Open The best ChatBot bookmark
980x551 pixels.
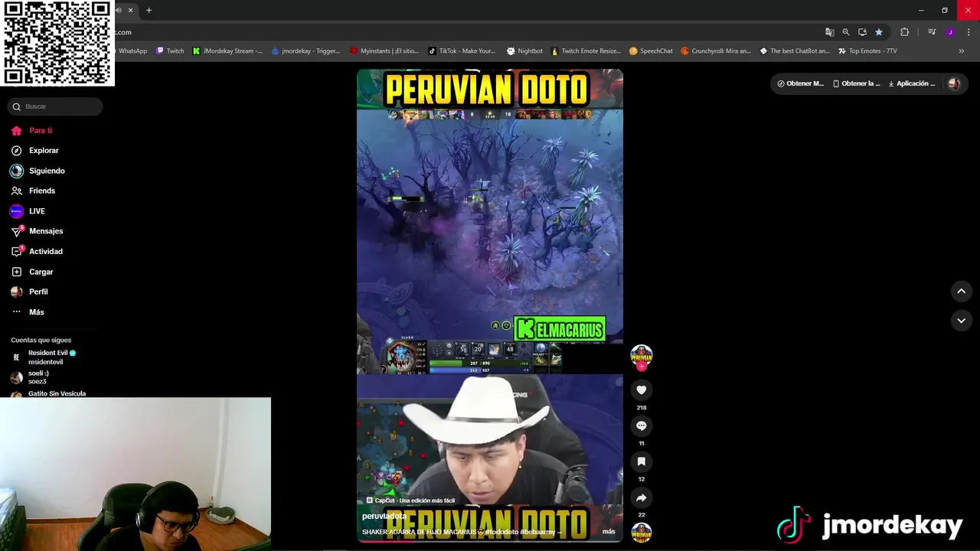point(795,51)
